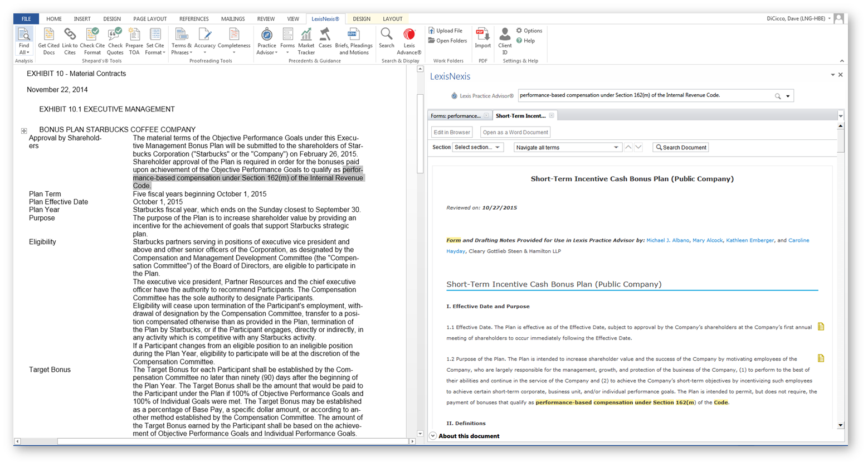The width and height of the screenshot is (868, 466).
Task: Close the Short-Term Incent... tab
Action: (552, 115)
